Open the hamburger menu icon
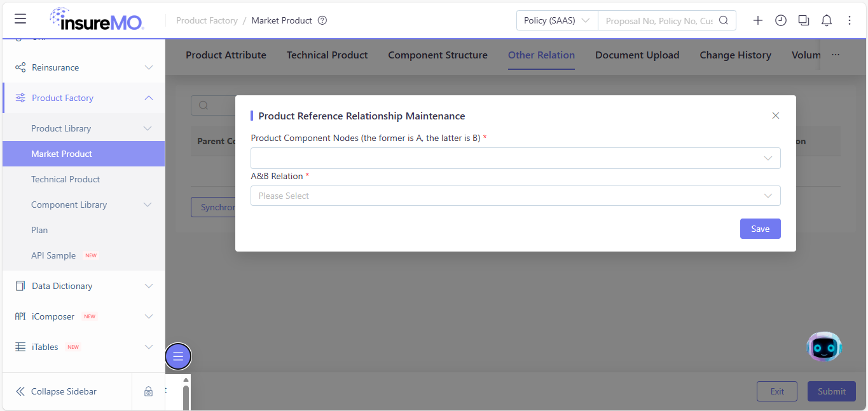Screen dimensions: 868x411 (x=20, y=19)
